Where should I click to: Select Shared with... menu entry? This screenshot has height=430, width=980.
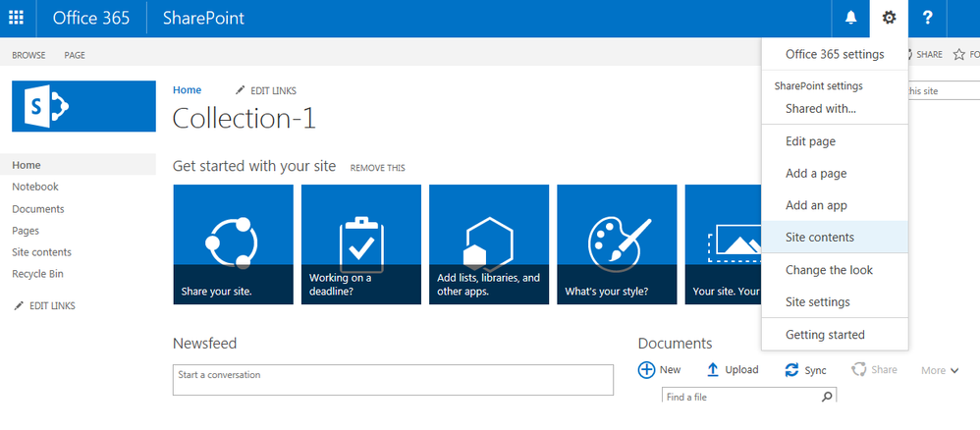click(835, 108)
